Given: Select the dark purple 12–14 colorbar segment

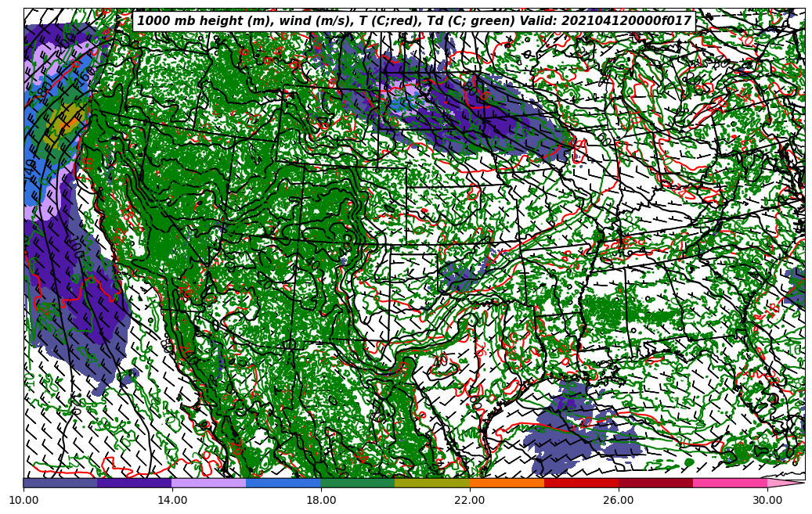Looking at the screenshot, I should click(x=135, y=483).
